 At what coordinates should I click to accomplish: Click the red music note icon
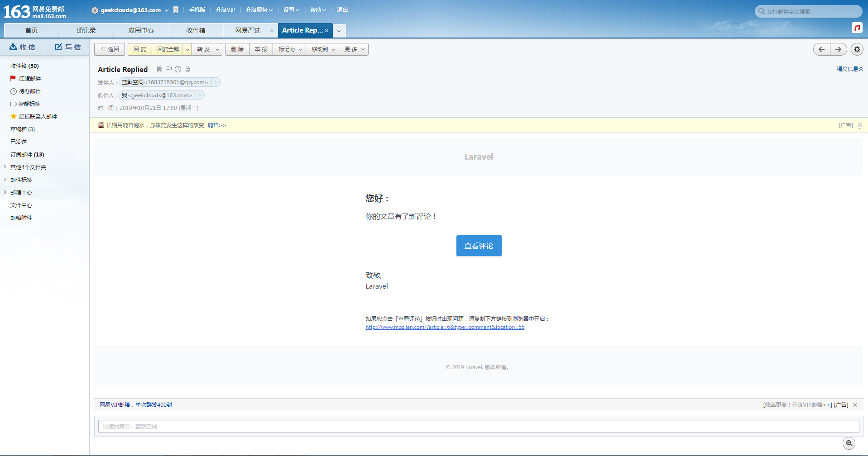click(857, 28)
